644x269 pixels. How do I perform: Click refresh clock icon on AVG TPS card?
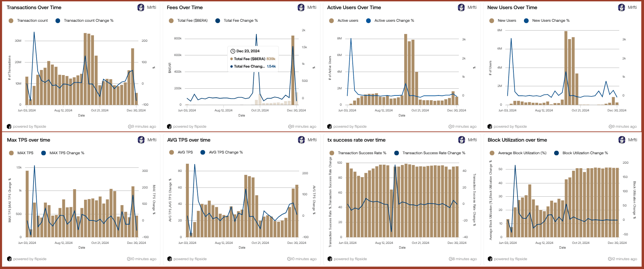pos(289,259)
